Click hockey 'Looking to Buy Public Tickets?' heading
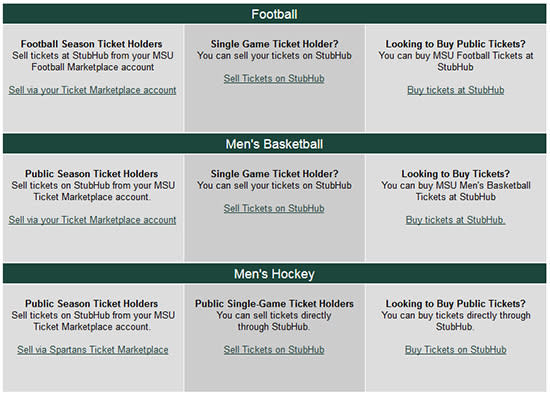This screenshot has height=396, width=550. 456,303
